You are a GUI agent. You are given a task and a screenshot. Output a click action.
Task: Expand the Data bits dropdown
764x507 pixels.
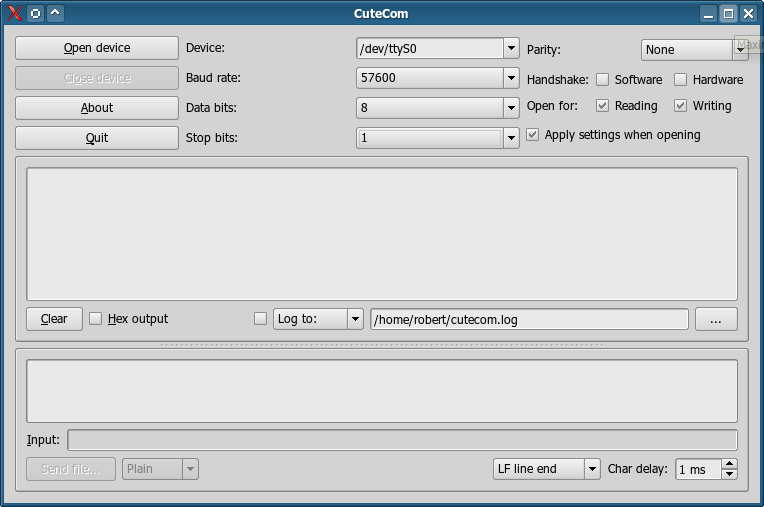(x=511, y=108)
